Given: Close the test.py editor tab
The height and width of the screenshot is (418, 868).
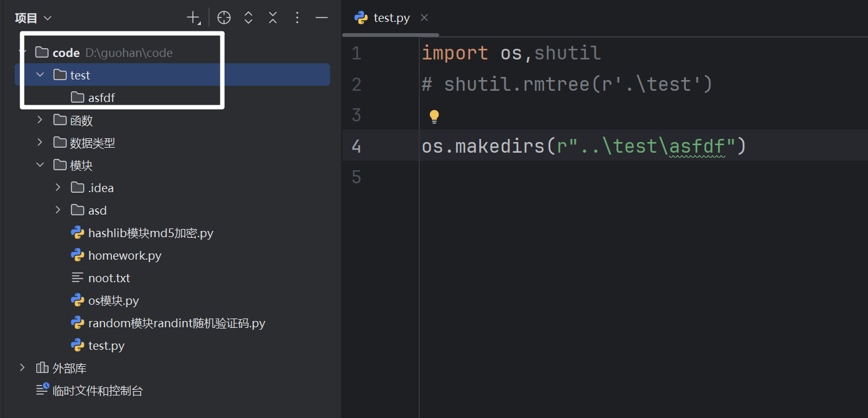Looking at the screenshot, I should (x=424, y=18).
